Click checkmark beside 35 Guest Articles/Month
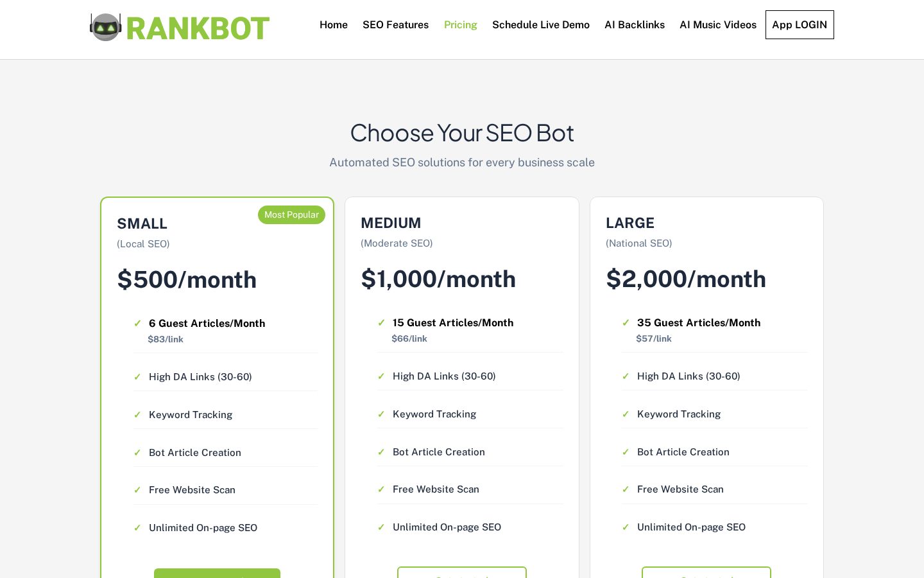This screenshot has height=578, width=924. [x=626, y=322]
